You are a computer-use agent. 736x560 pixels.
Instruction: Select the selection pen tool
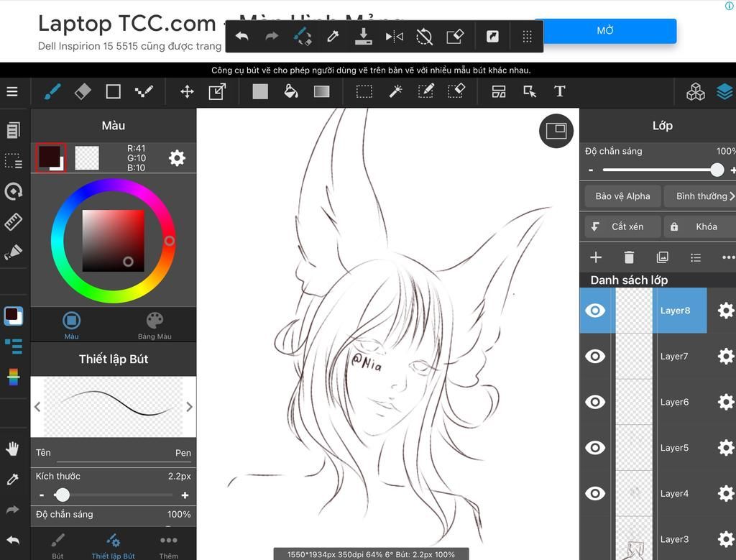pos(425,91)
